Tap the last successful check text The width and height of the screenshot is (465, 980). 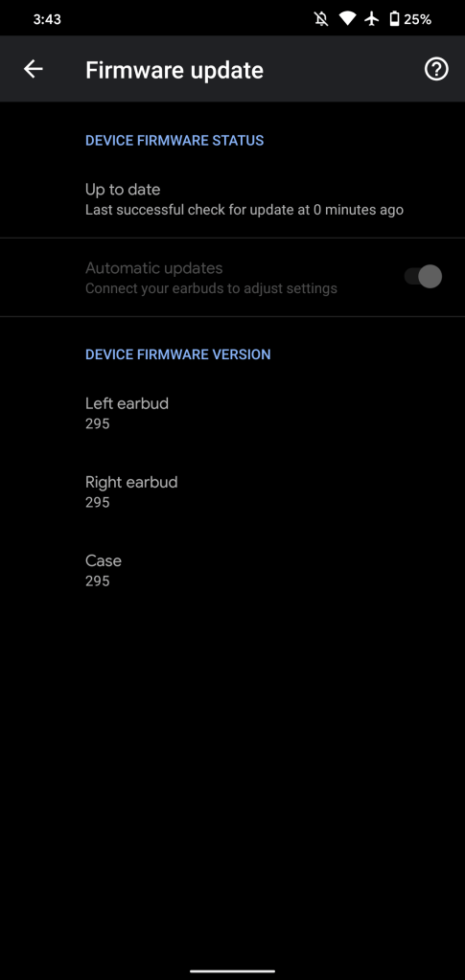[244, 210]
